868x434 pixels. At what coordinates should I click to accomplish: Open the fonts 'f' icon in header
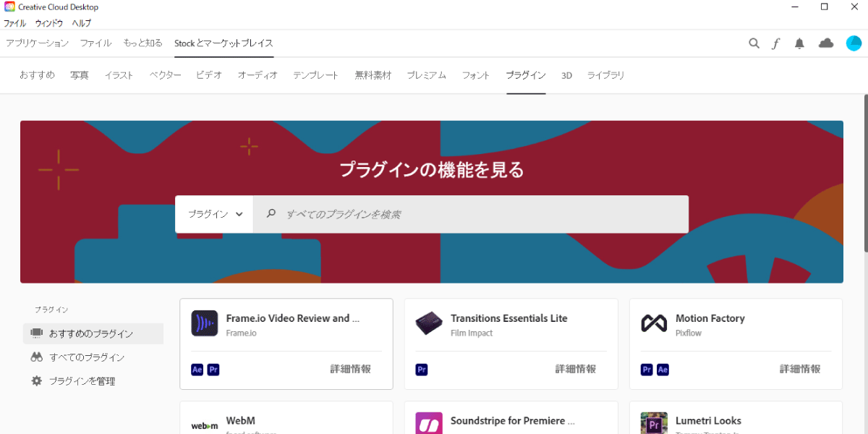776,43
